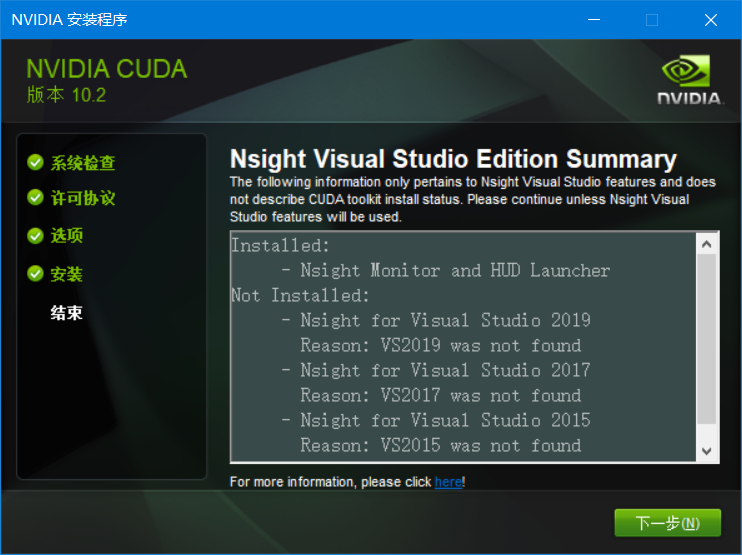742x555 pixels.
Task: Open the 'here' more information link
Action: (x=448, y=482)
